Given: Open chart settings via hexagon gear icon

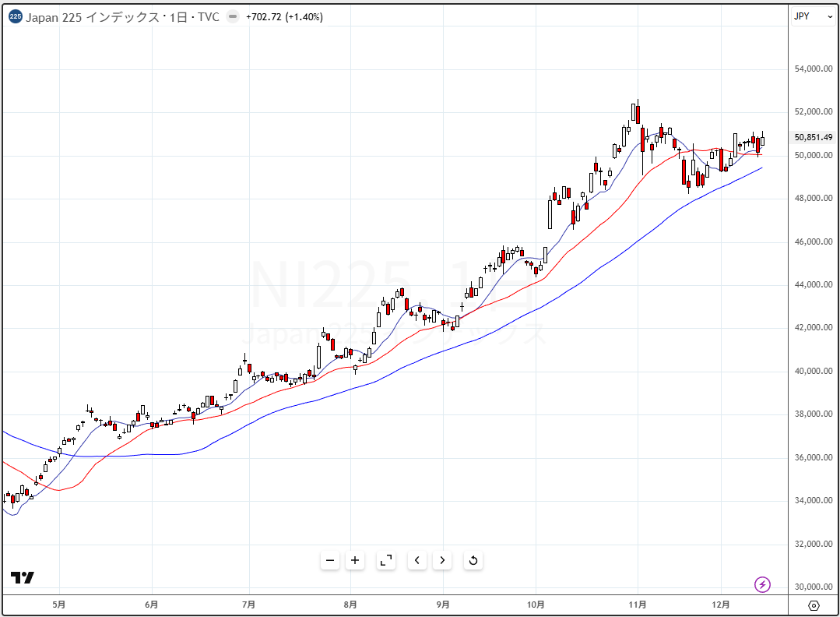Looking at the screenshot, I should click(x=814, y=605).
